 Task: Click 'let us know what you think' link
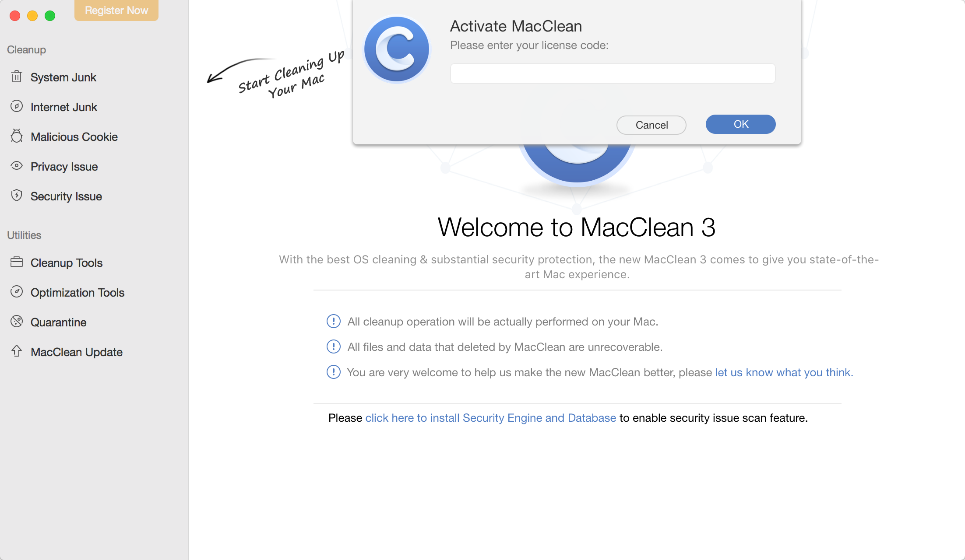pyautogui.click(x=784, y=372)
